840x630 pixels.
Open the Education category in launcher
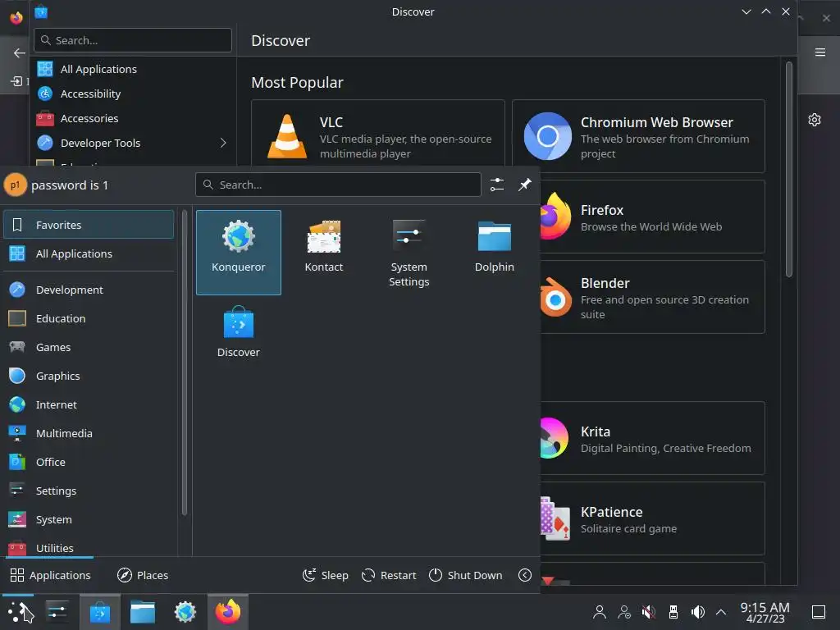click(x=89, y=319)
